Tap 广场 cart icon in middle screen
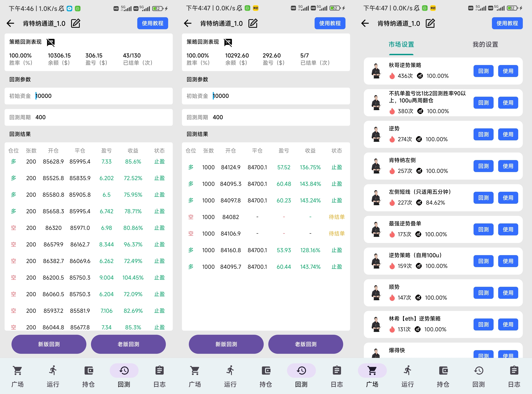Image resolution: width=532 pixels, height=394 pixels. click(195, 370)
